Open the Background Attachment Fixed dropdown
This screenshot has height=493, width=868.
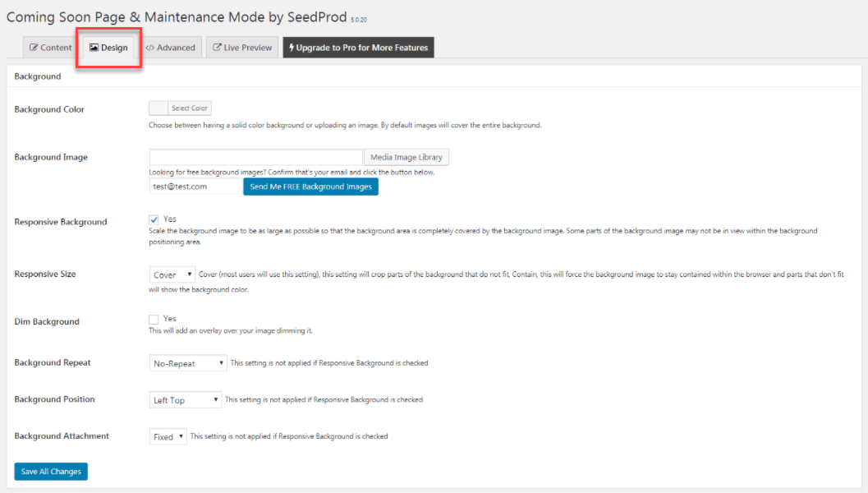[x=168, y=436]
